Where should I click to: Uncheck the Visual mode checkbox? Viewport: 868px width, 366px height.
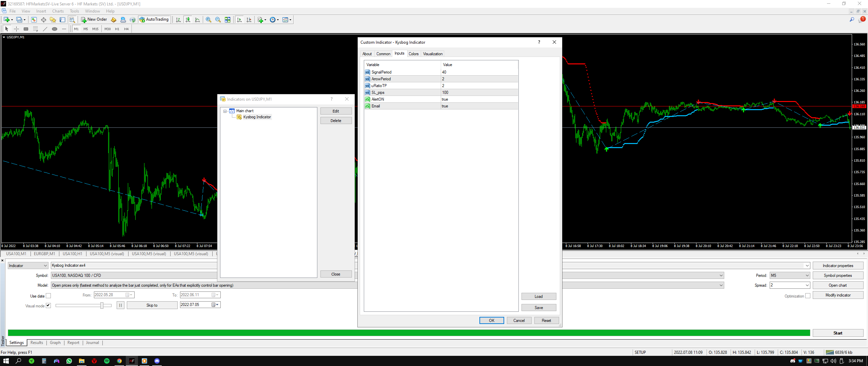coord(48,305)
